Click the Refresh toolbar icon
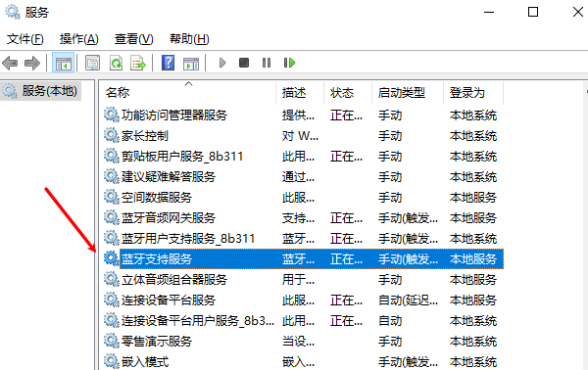This screenshot has height=370, width=588. pyautogui.click(x=116, y=63)
